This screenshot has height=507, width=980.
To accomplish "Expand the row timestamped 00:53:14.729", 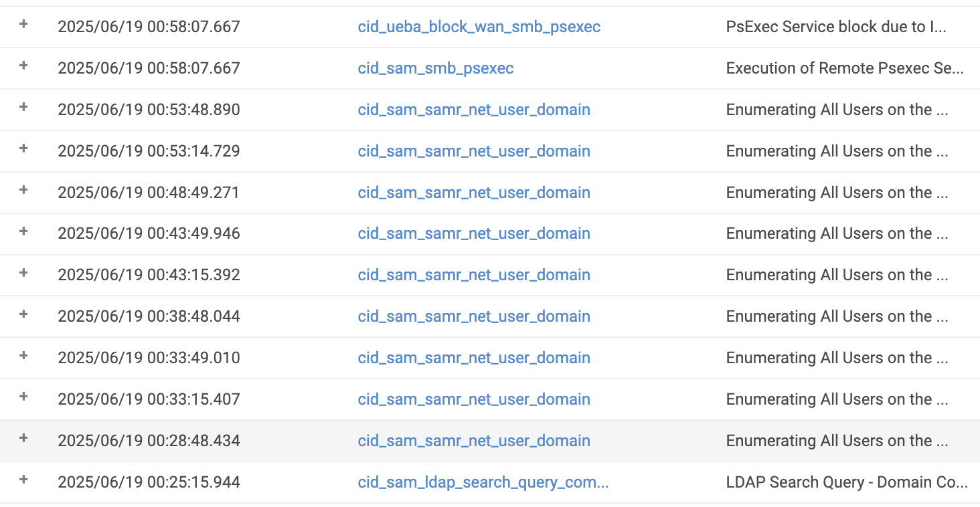I will tap(23, 148).
